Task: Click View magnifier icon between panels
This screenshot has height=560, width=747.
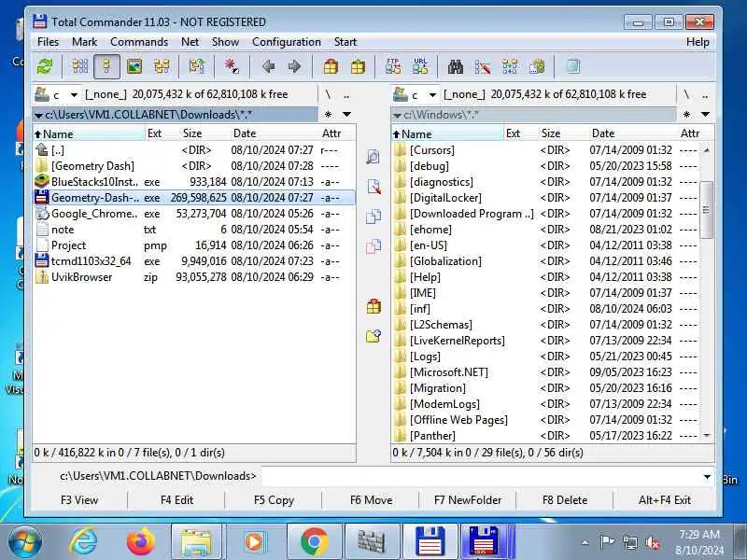Action: point(373,157)
